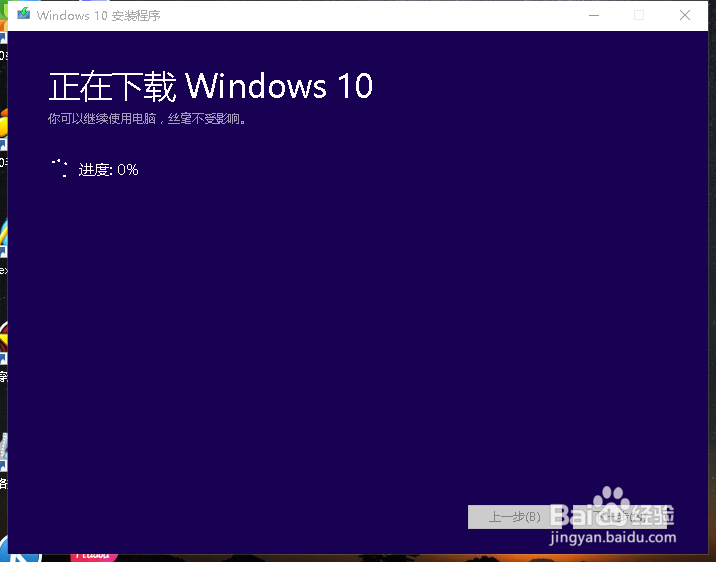This screenshot has width=716, height=562.
Task: Click the 正在下载 Windows 10 heading
Action: tap(211, 86)
